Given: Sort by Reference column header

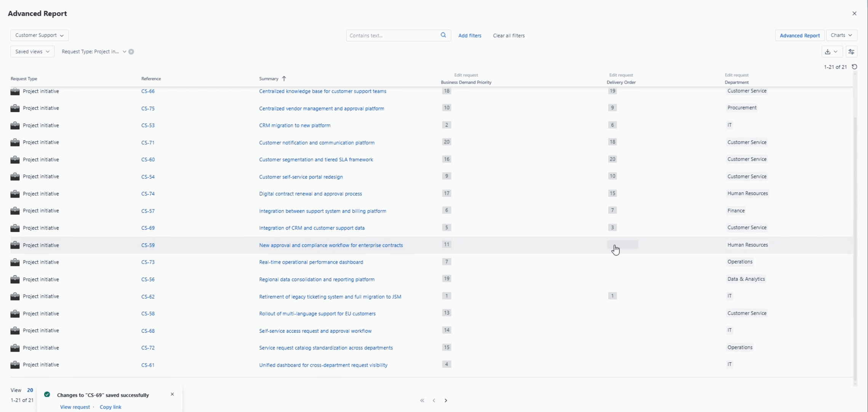Looking at the screenshot, I should (x=151, y=79).
